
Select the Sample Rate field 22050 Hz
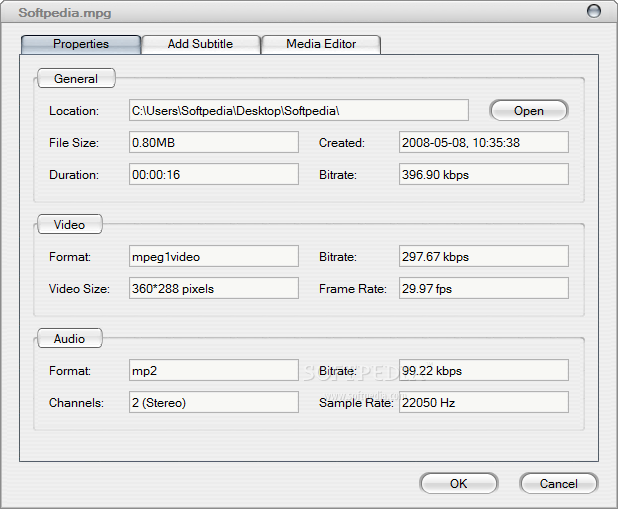[x=484, y=402]
